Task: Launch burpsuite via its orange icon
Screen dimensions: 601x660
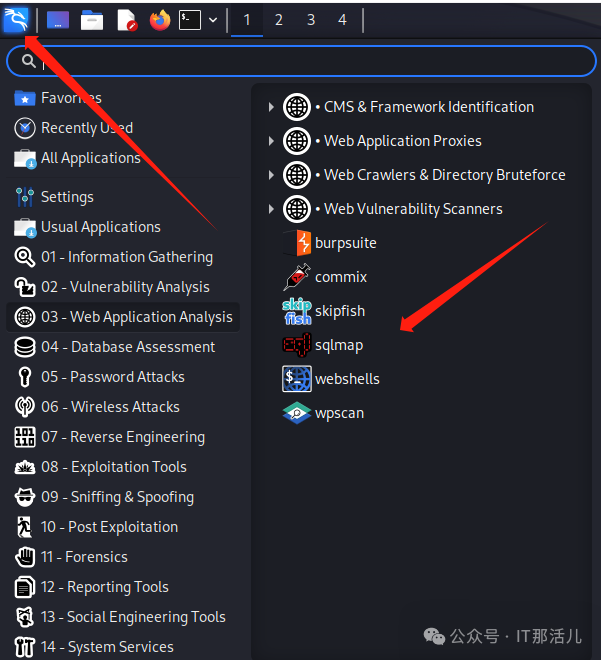Action: [x=297, y=243]
